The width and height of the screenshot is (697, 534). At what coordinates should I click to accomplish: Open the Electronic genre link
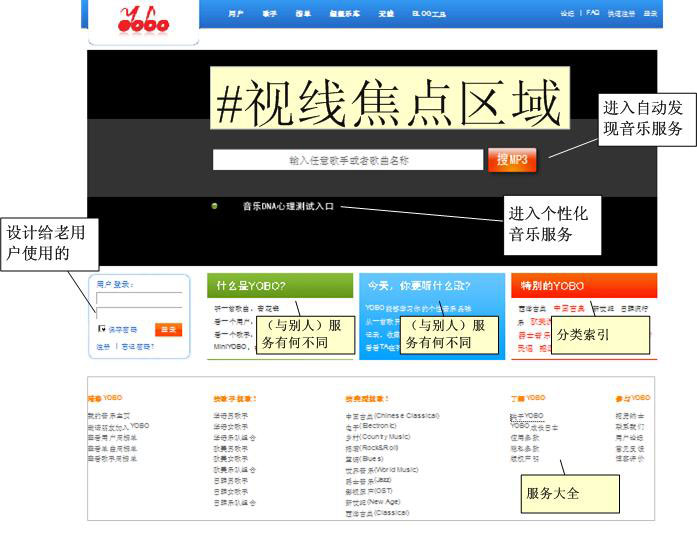371,426
